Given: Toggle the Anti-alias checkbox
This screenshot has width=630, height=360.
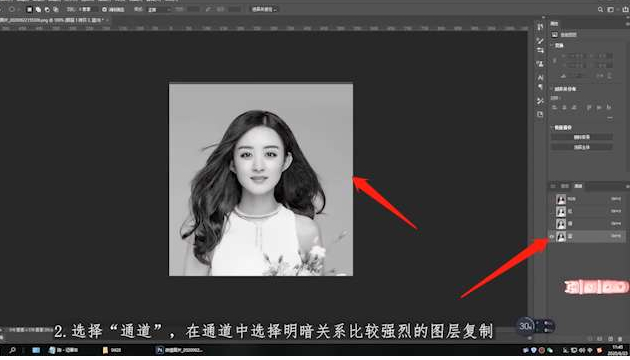Looking at the screenshot, I should click(x=104, y=9).
